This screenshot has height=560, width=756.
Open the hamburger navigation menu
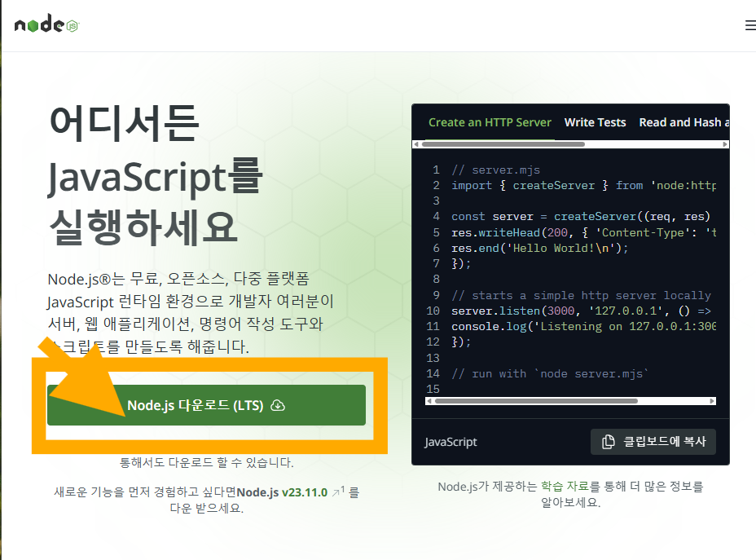coord(750,25)
